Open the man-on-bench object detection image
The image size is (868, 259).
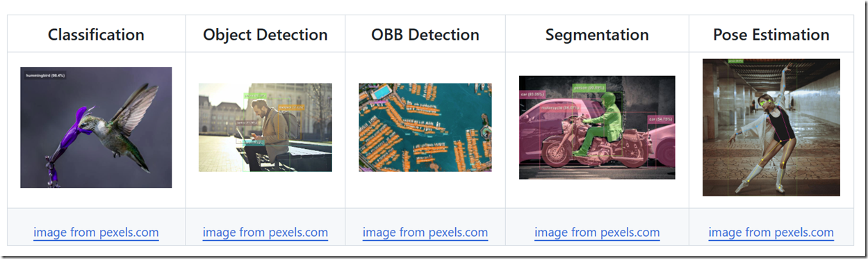pos(265,127)
